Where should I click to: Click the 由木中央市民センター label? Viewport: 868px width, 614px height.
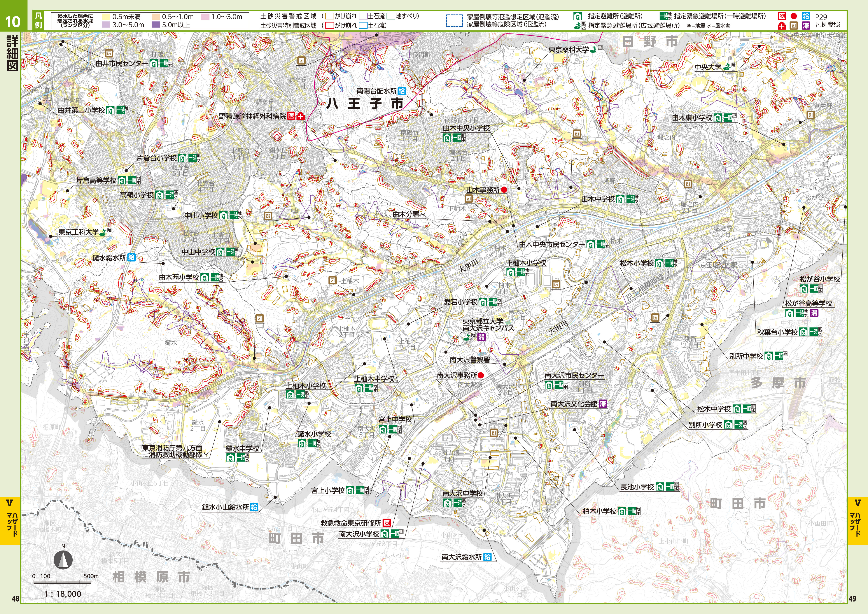[x=552, y=245]
